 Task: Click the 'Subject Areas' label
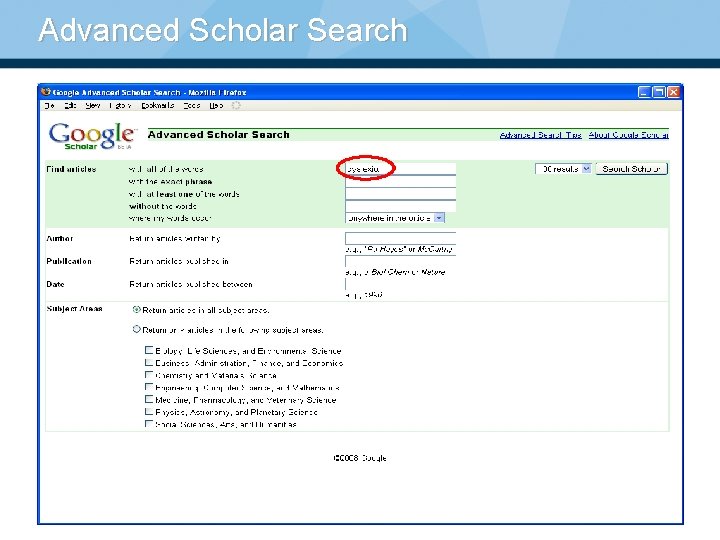coord(74,309)
